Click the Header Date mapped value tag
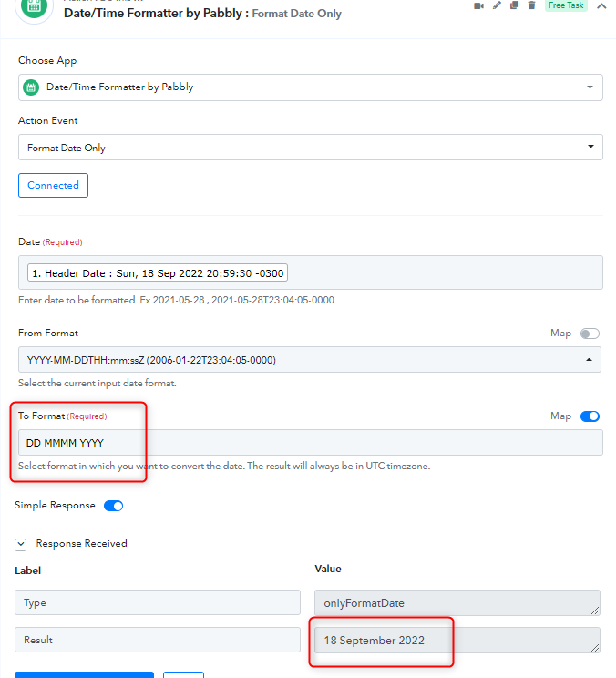 [x=158, y=272]
